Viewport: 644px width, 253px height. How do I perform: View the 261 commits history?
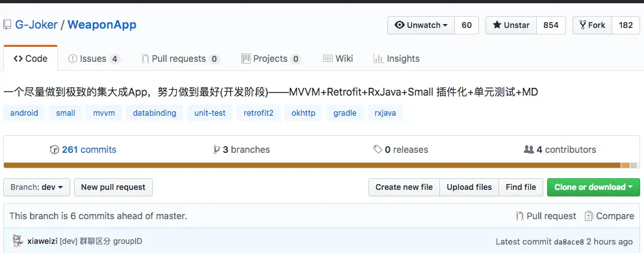click(x=83, y=150)
